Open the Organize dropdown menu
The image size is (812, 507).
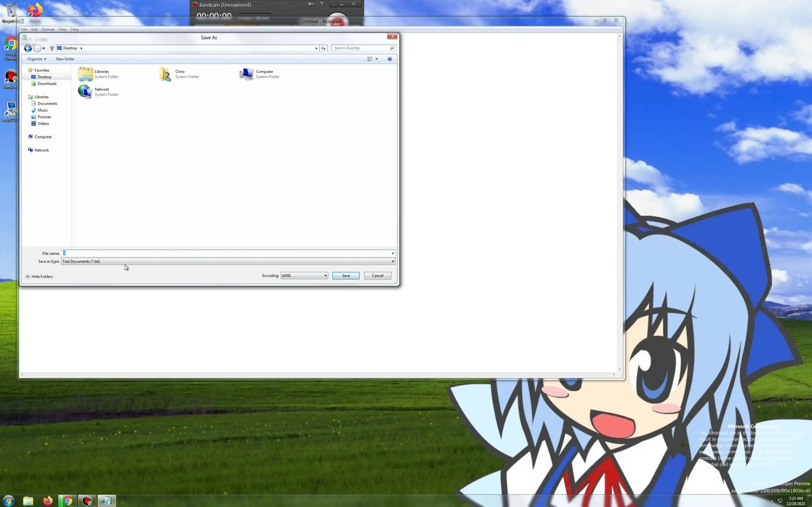(x=36, y=59)
